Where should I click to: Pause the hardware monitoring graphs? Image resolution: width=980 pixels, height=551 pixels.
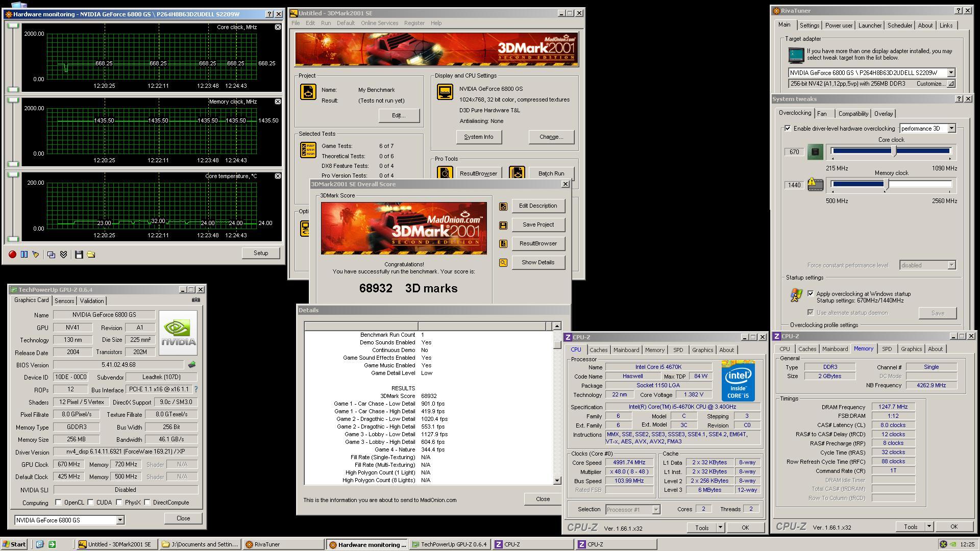pos(24,254)
